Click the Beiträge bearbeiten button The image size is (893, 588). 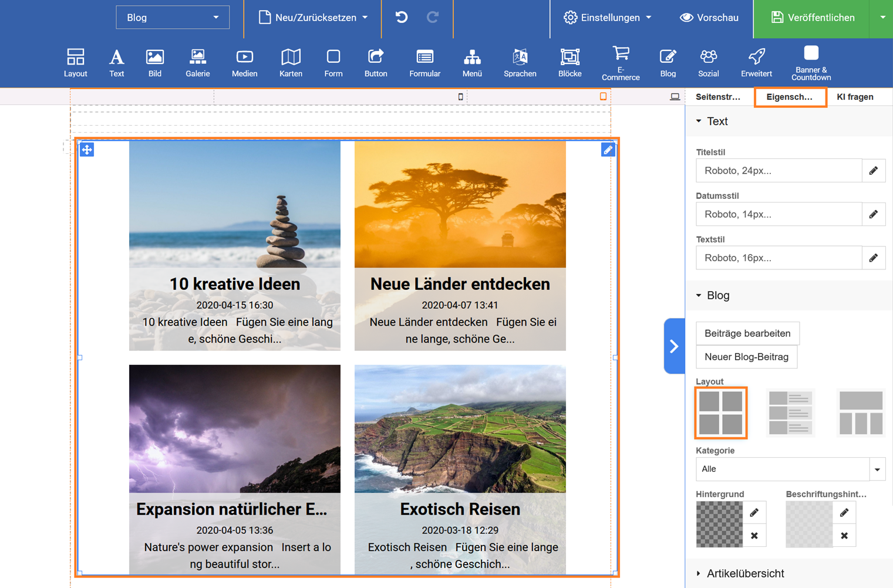pos(747,333)
